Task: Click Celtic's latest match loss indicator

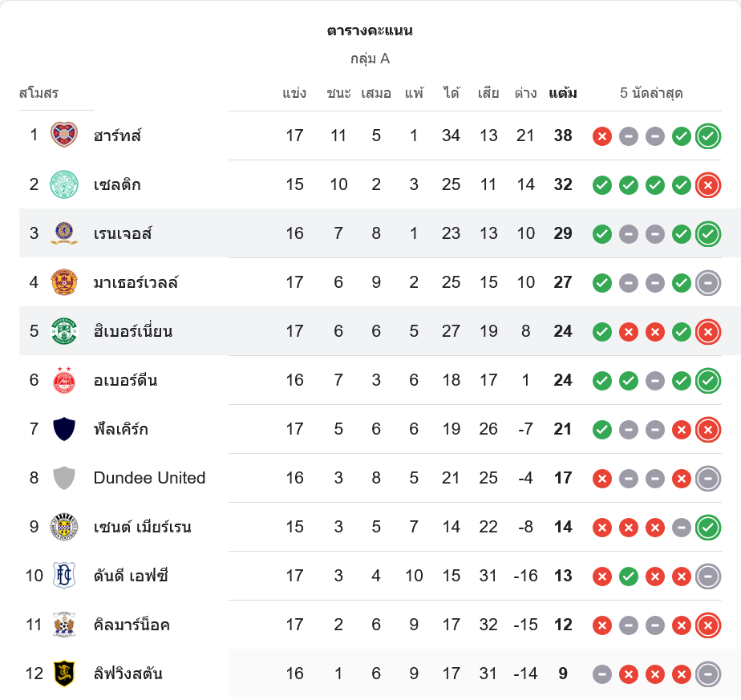Action: click(x=707, y=185)
